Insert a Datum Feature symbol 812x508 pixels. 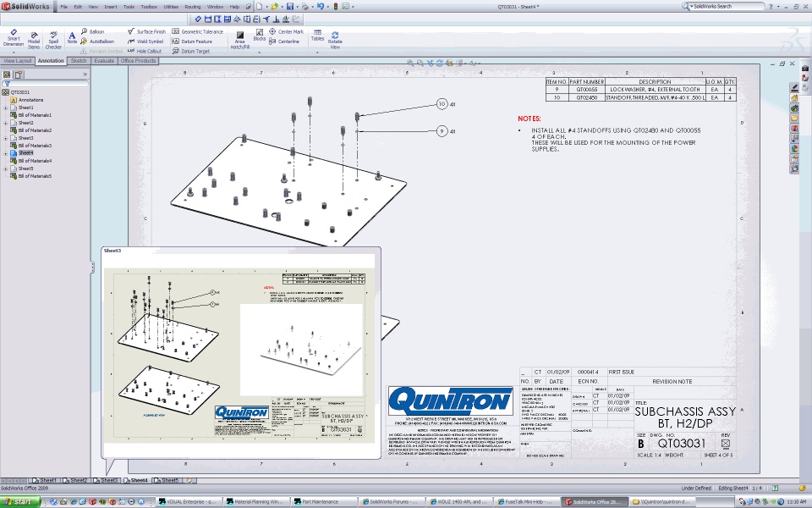(x=192, y=41)
